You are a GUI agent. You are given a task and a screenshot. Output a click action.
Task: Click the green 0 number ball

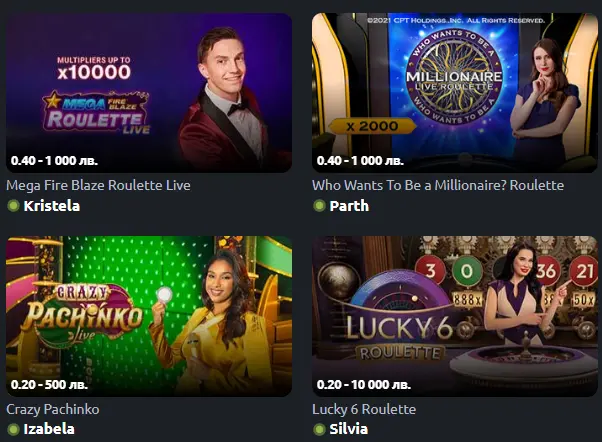467,271
